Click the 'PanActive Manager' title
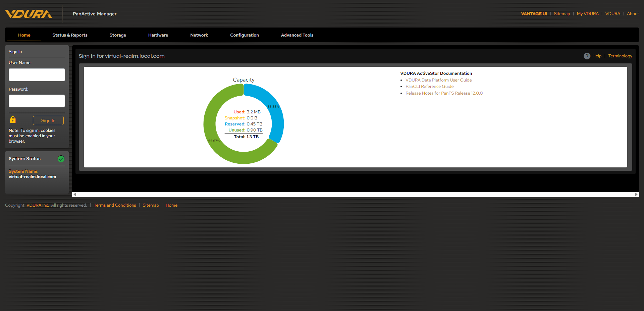Viewport: 644px width, 311px height. 95,14
